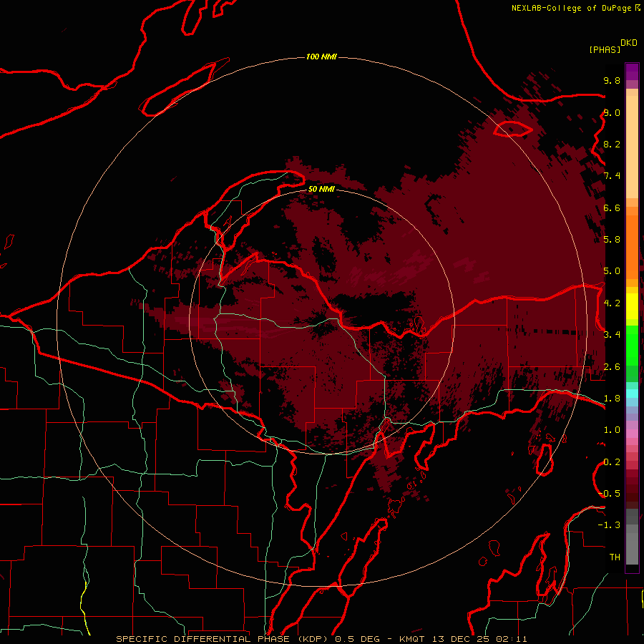
Task: Click the Specific Differential Phase (KDP) caption
Action: point(223,639)
